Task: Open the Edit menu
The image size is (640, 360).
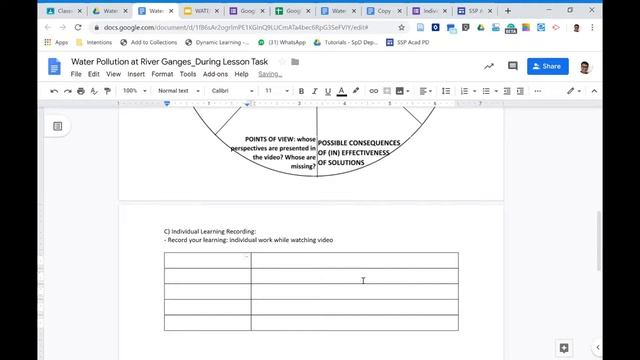Action: pos(93,74)
